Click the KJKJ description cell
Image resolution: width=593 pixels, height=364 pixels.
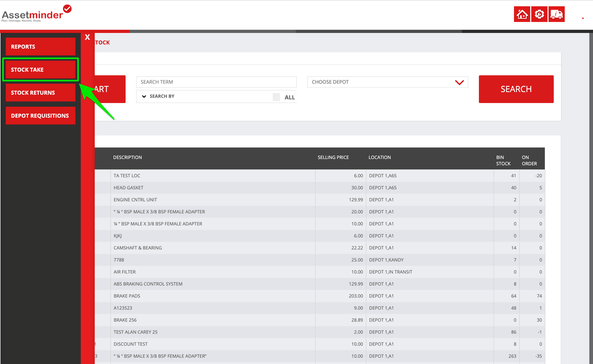tap(213, 236)
